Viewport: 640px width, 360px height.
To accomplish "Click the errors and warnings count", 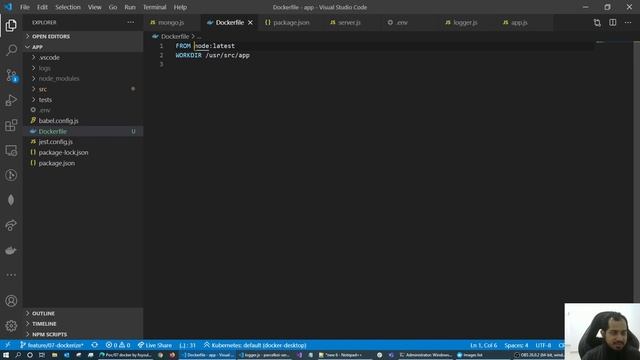I will [118, 345].
